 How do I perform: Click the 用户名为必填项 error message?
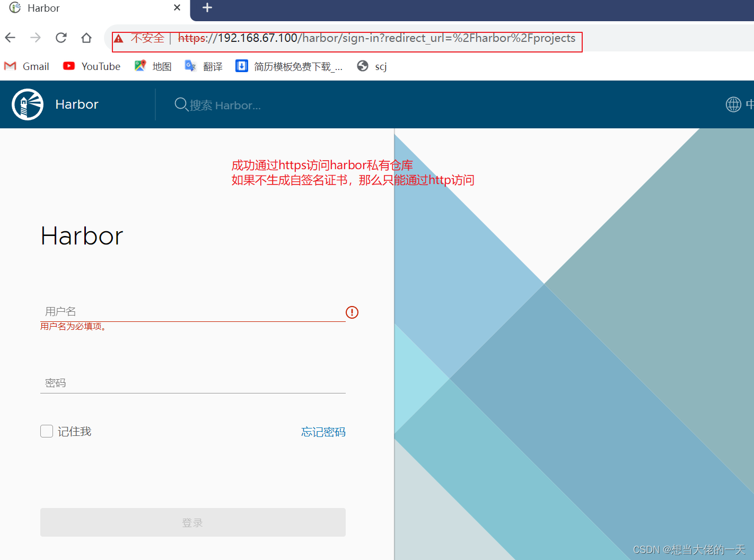[74, 326]
